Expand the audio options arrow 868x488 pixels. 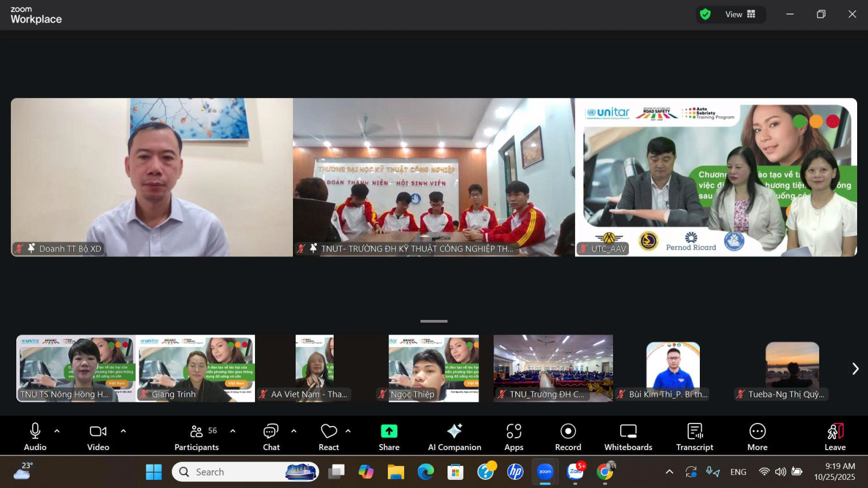click(57, 431)
